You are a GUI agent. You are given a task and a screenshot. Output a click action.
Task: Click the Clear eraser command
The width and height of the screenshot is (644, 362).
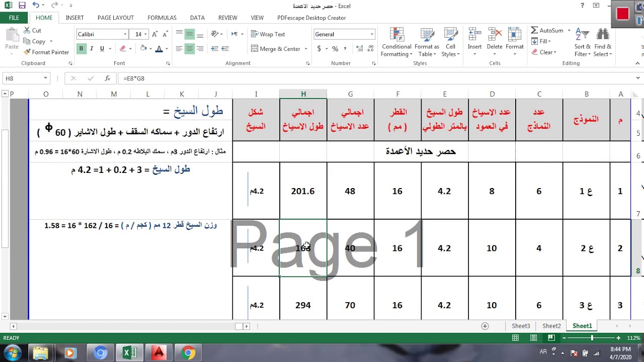[543, 52]
